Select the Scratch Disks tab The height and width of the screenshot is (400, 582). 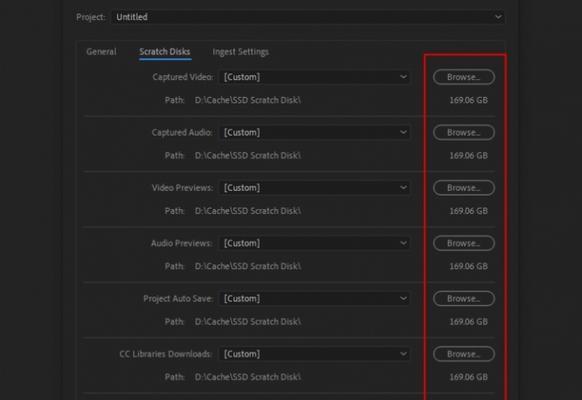coord(165,52)
